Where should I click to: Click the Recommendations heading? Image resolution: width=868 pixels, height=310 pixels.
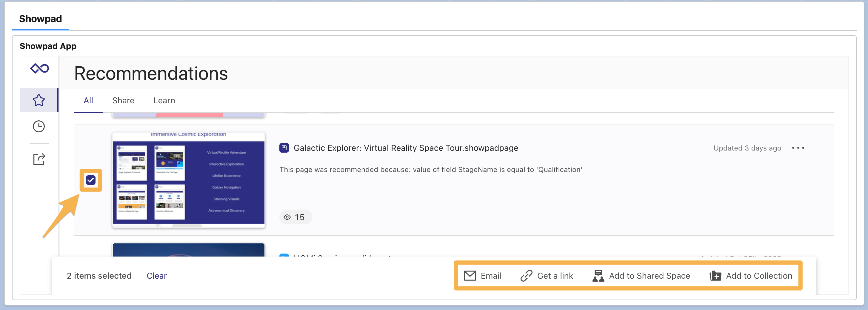coord(151,73)
